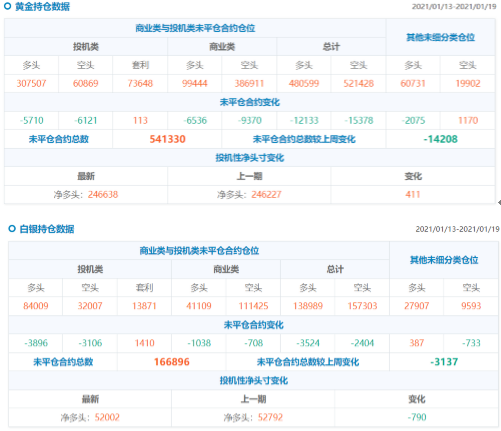
Task: Select the gold speculative long value 307507
Action: click(31, 83)
